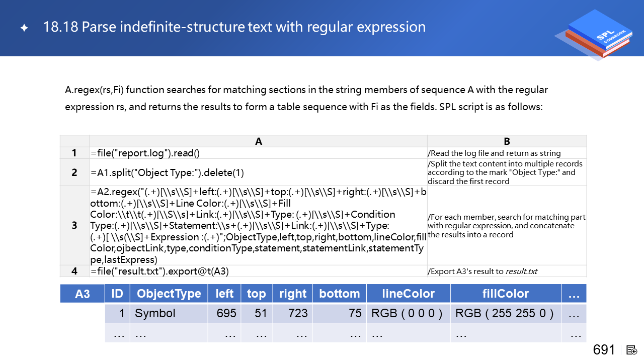Click the slide title 18.18 heading

pyautogui.click(x=234, y=27)
